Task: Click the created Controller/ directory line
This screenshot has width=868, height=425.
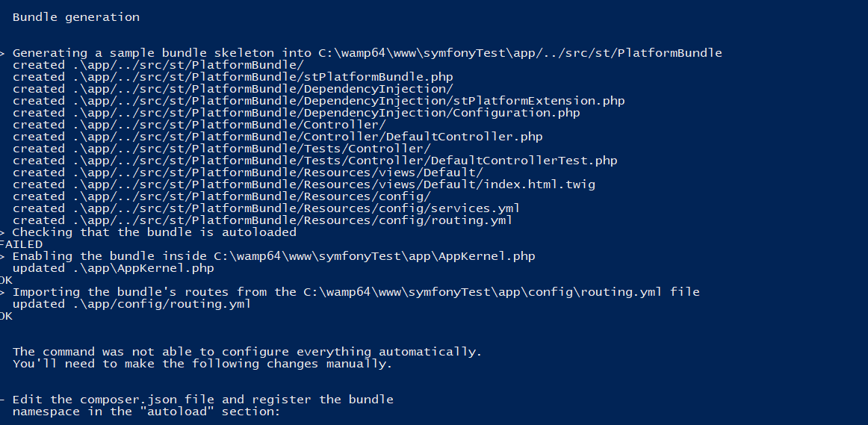Action: pos(199,125)
